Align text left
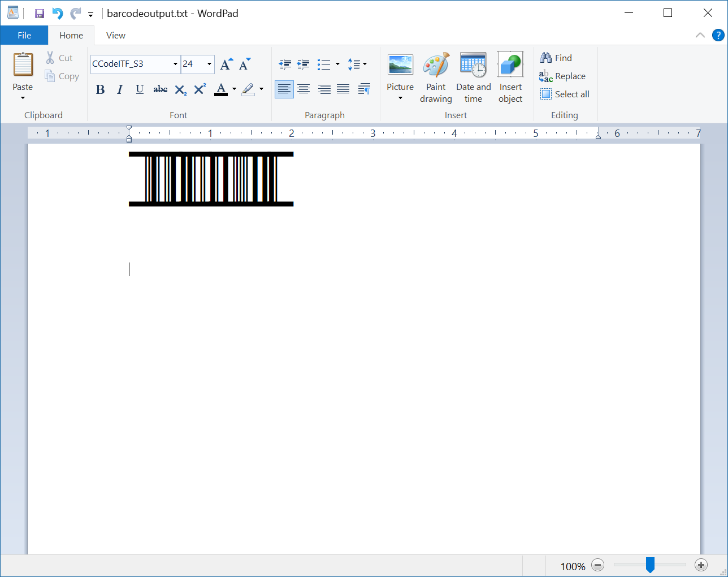 click(284, 89)
